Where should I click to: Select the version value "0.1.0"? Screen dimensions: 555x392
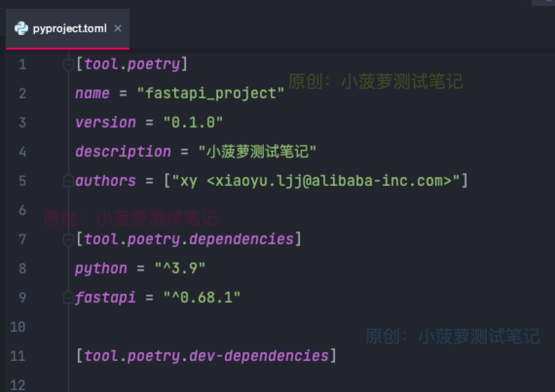click(194, 122)
